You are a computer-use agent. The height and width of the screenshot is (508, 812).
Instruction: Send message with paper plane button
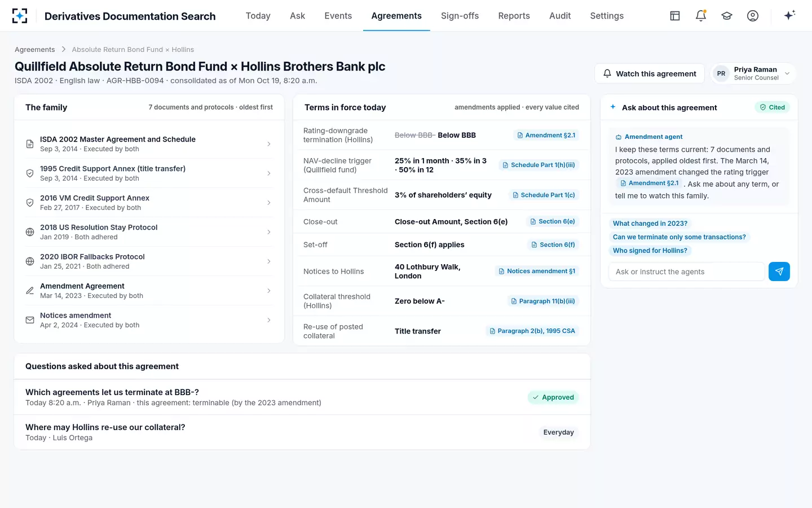pyautogui.click(x=779, y=271)
